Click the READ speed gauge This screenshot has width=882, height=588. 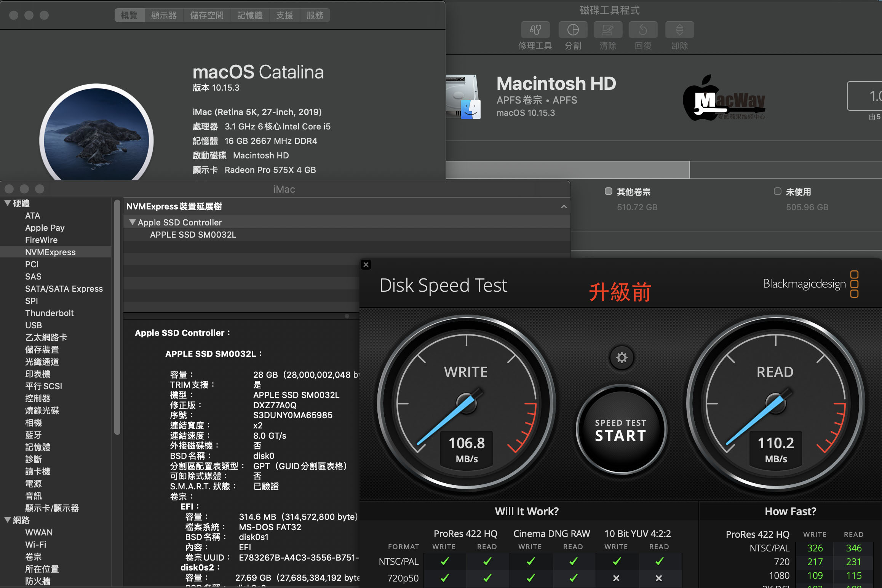pyautogui.click(x=775, y=403)
